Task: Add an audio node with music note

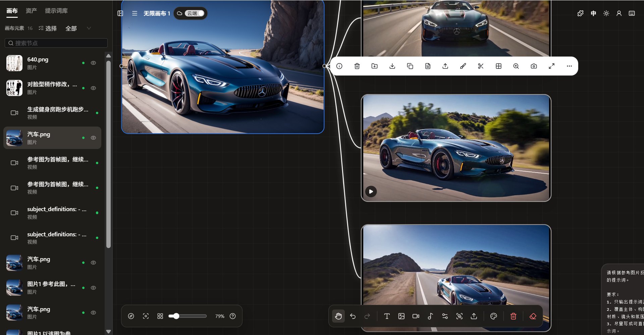Action: click(x=430, y=316)
